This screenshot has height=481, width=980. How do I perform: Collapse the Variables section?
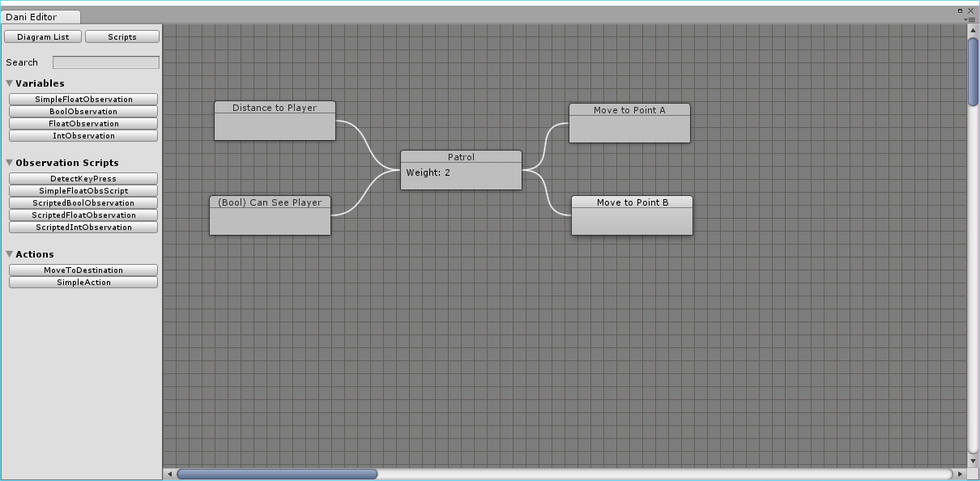[9, 83]
